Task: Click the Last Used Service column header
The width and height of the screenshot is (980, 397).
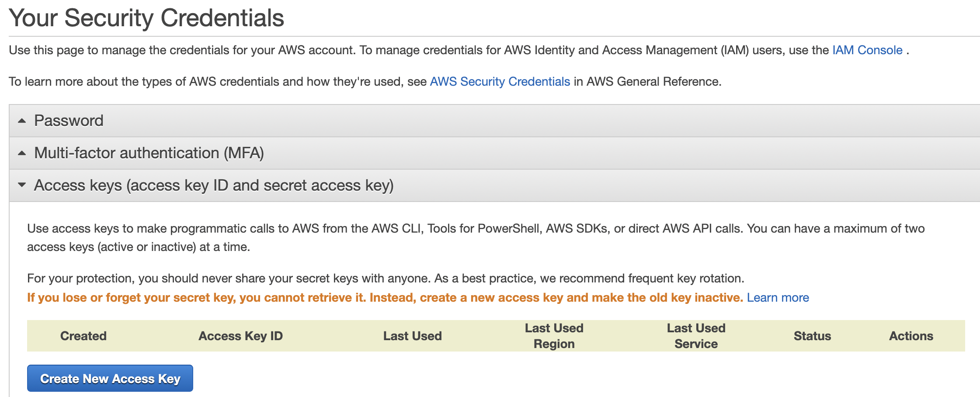Action: point(696,336)
